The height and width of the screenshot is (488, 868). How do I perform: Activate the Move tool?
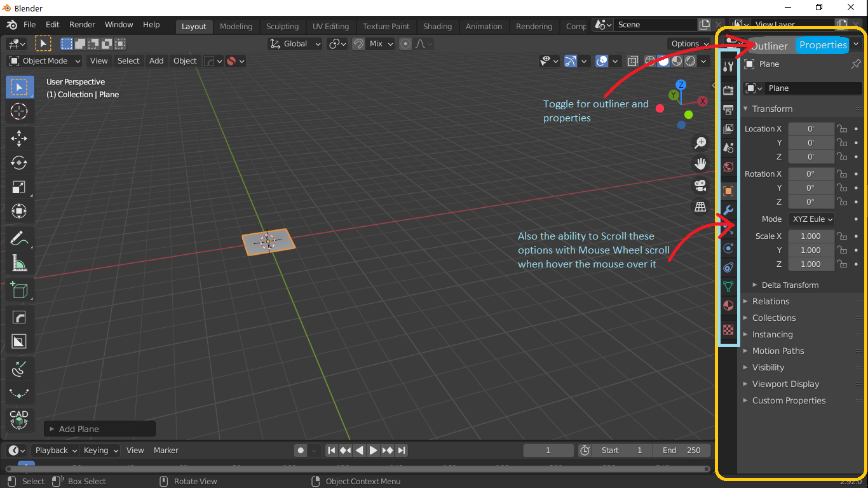20,138
